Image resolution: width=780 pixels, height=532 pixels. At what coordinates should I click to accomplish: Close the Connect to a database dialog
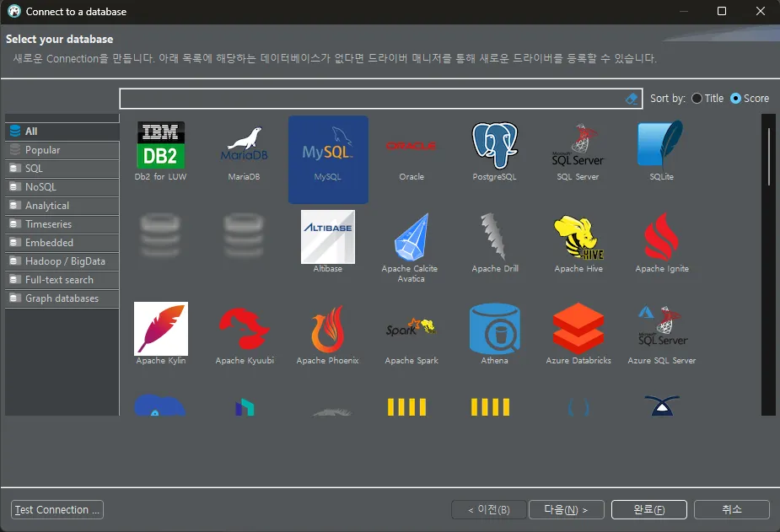coord(760,11)
